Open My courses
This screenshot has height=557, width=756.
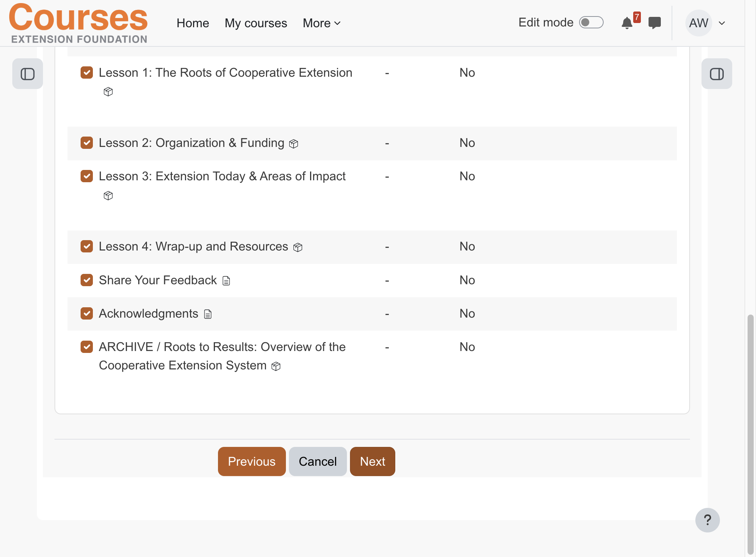(256, 23)
